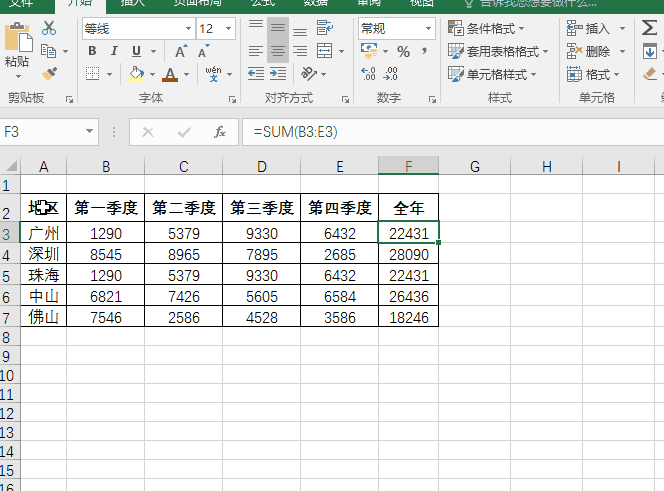664x491 pixels.
Task: Click the cell containing 深圳
Action: [44, 254]
